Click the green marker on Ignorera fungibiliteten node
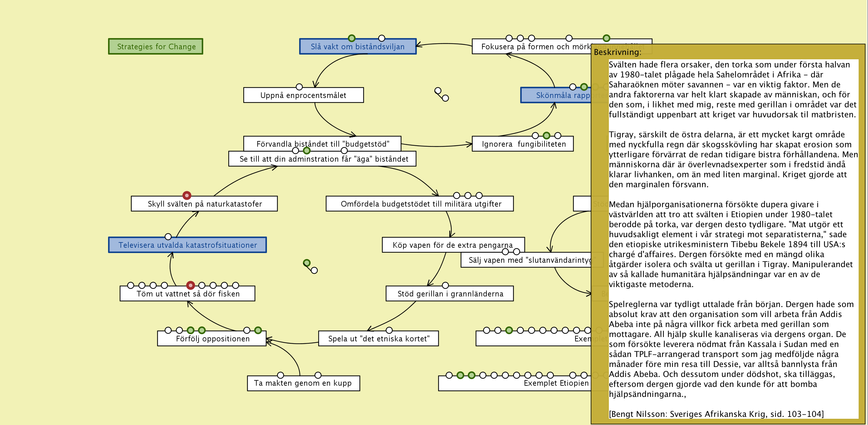The width and height of the screenshot is (868, 425). (546, 135)
